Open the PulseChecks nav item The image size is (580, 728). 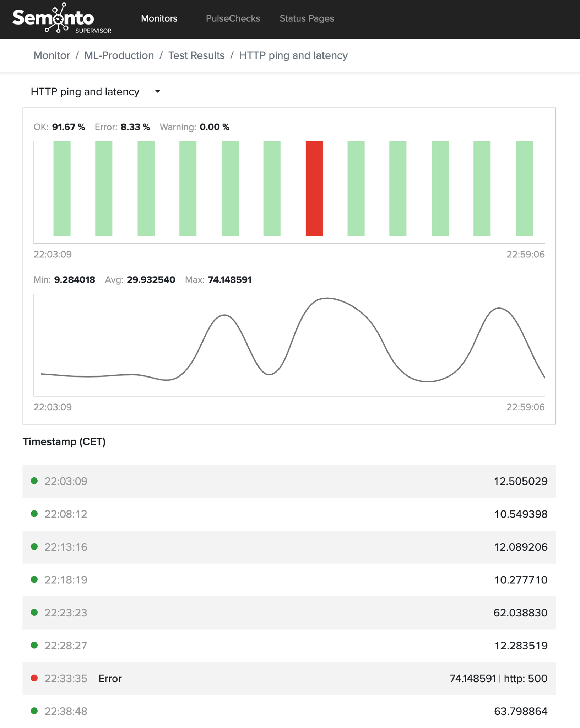coord(233,18)
